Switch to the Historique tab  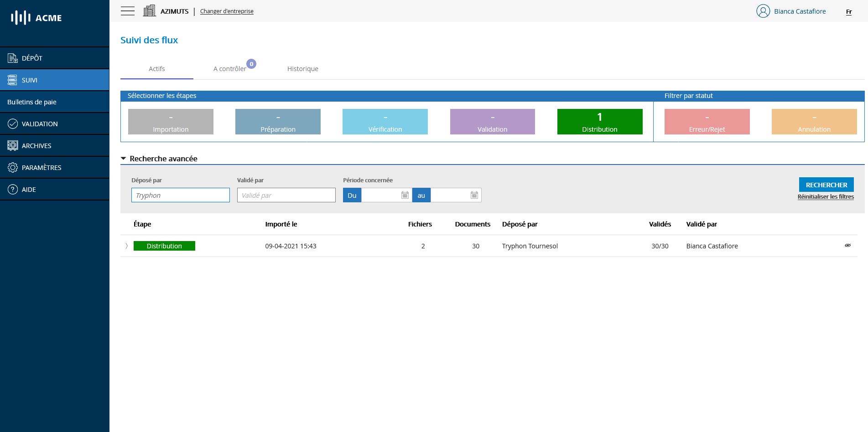pos(302,69)
